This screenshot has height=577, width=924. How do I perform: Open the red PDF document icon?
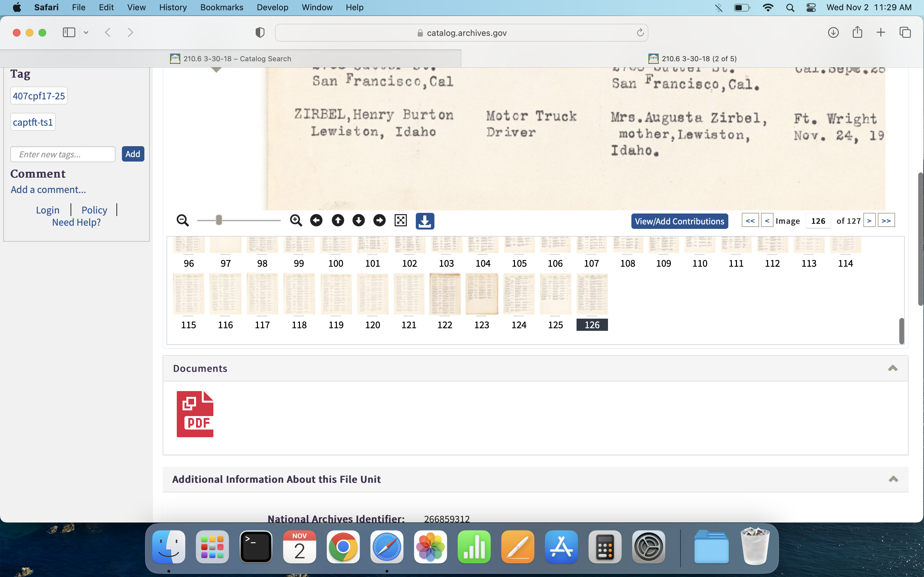click(x=195, y=414)
